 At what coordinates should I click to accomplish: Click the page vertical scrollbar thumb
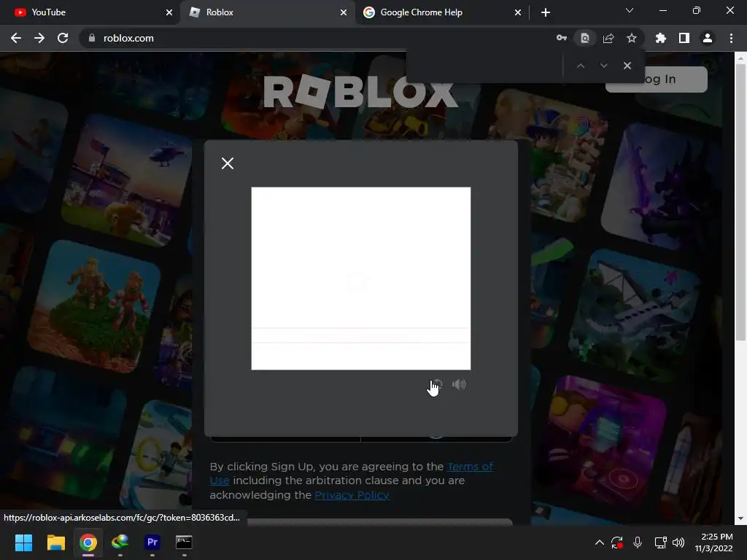[740, 202]
